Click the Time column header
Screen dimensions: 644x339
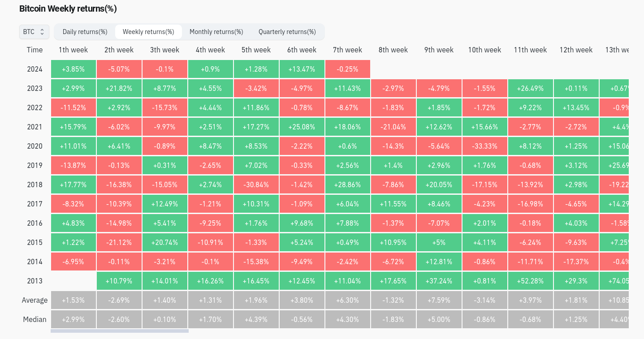coord(35,50)
